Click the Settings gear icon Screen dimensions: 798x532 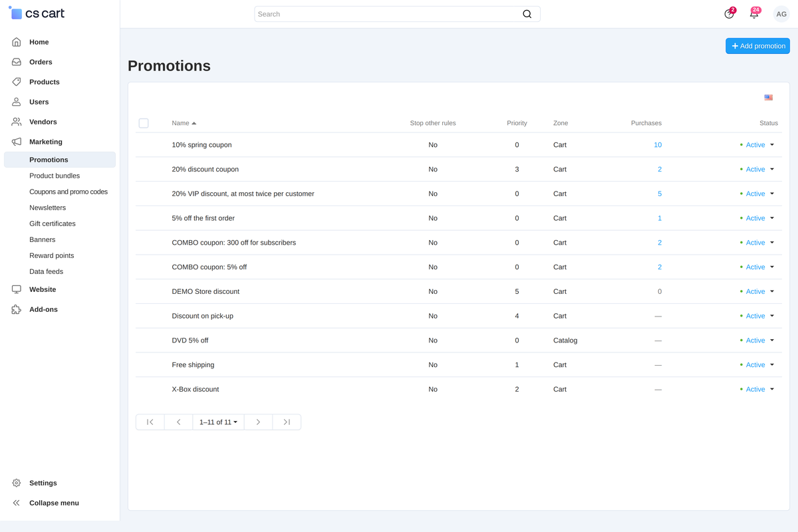tap(17, 483)
